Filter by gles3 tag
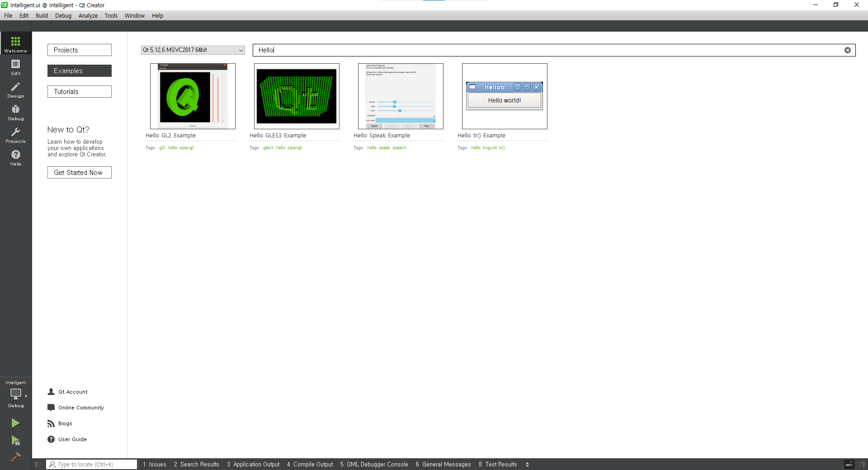 click(x=268, y=148)
